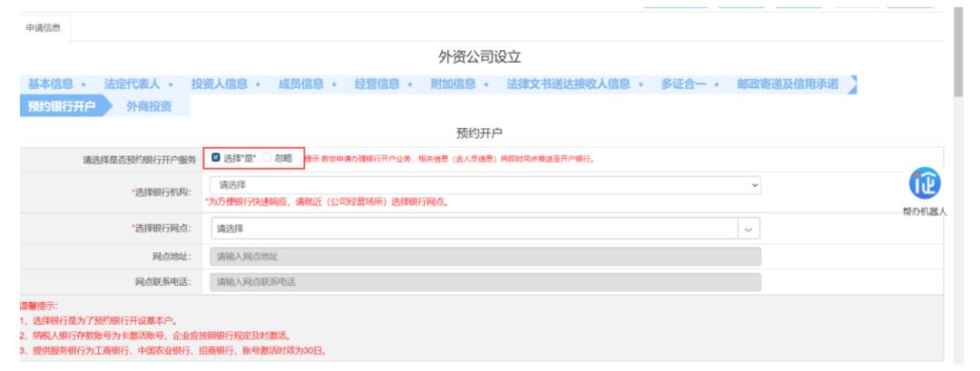Go to the 基本信息 step

coord(51,84)
